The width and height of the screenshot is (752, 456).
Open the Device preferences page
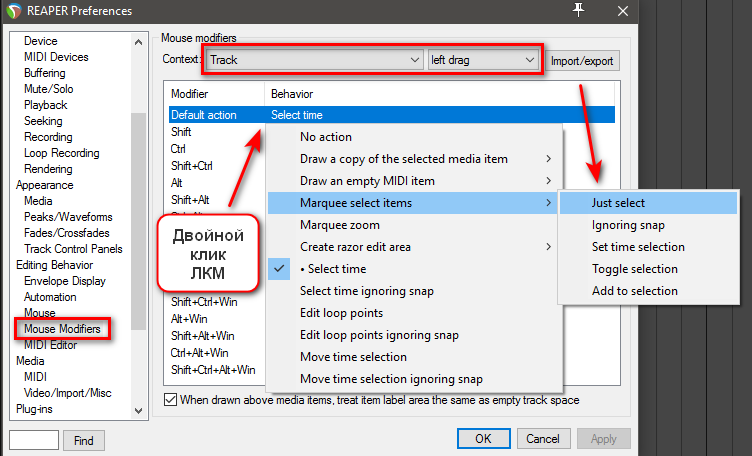click(41, 41)
